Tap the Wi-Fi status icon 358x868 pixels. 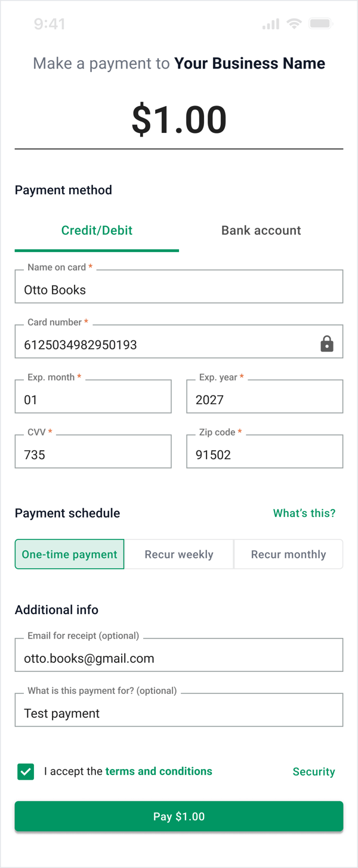[294, 24]
